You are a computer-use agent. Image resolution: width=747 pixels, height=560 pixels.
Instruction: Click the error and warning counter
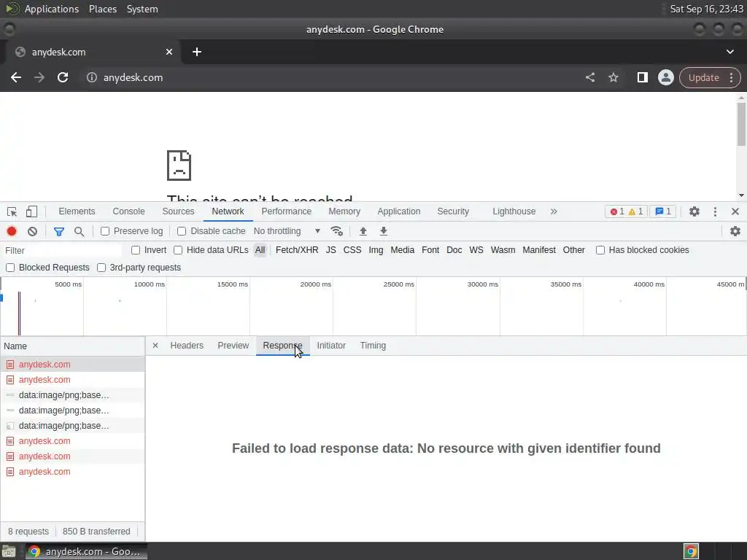click(627, 211)
